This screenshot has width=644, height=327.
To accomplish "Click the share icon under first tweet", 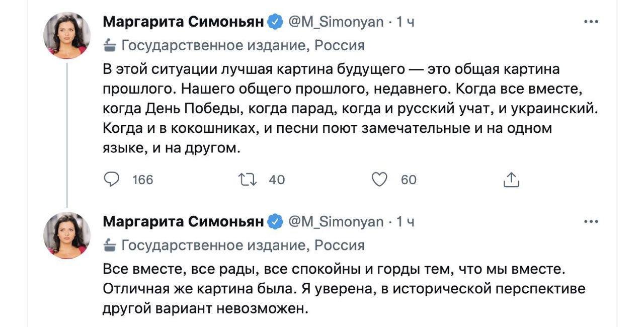I will point(511,180).
